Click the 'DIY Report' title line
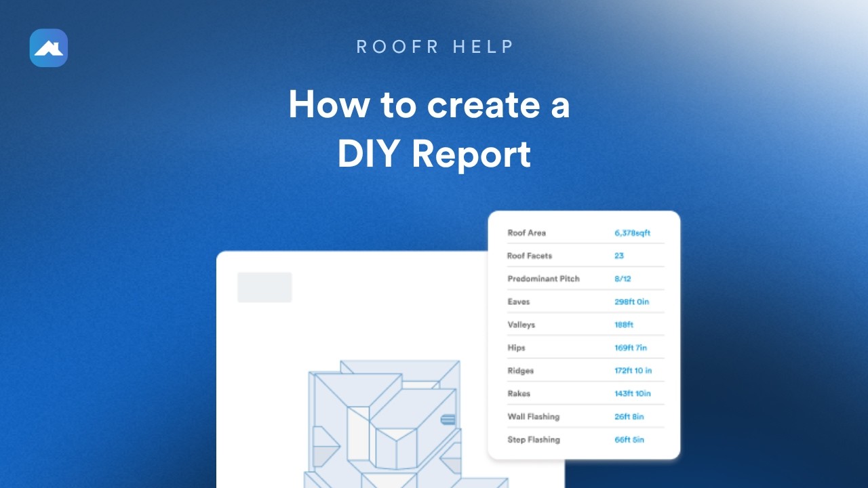The image size is (868, 488). pos(434,154)
